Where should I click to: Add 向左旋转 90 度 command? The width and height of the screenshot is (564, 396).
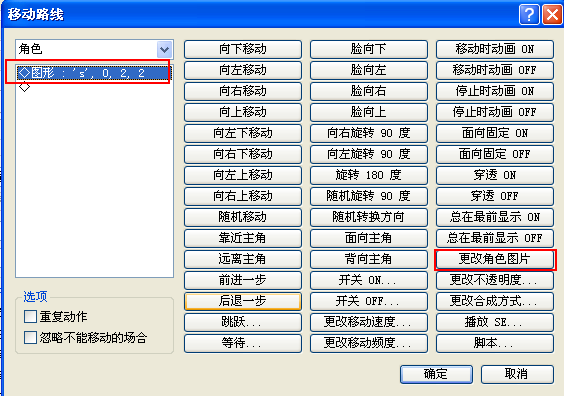click(369, 154)
